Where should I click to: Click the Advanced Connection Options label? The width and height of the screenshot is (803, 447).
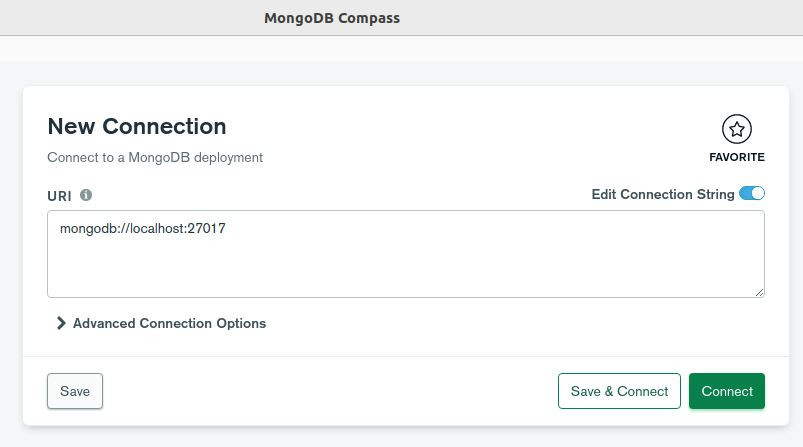(x=169, y=323)
